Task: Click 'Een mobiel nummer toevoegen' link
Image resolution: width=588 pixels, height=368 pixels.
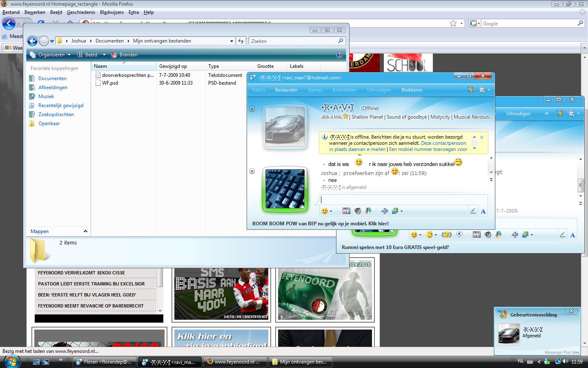Action: click(428, 149)
